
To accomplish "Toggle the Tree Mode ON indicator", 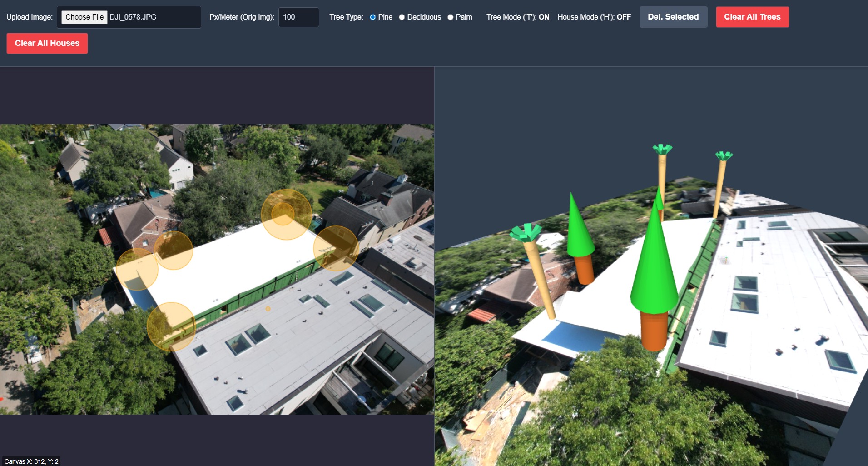I will [518, 17].
